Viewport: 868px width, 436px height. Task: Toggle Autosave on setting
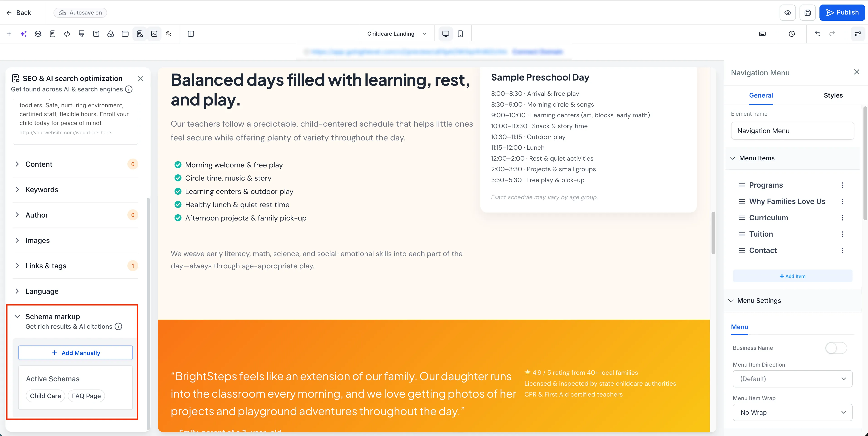point(80,12)
